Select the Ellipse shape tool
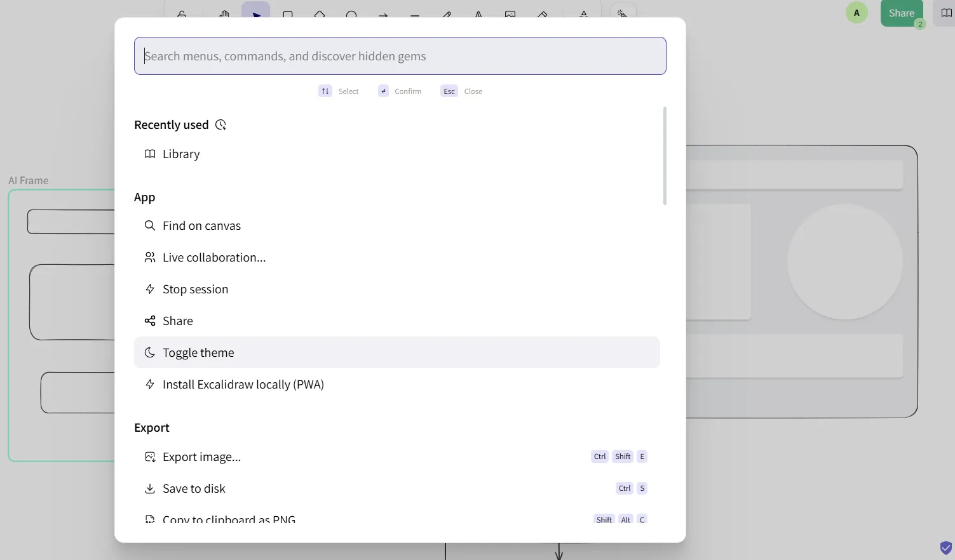 pyautogui.click(x=351, y=13)
